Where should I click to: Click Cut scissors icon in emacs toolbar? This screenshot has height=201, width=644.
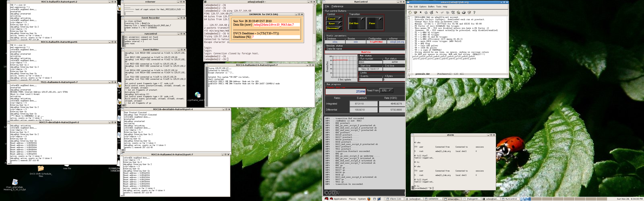(x=442, y=13)
